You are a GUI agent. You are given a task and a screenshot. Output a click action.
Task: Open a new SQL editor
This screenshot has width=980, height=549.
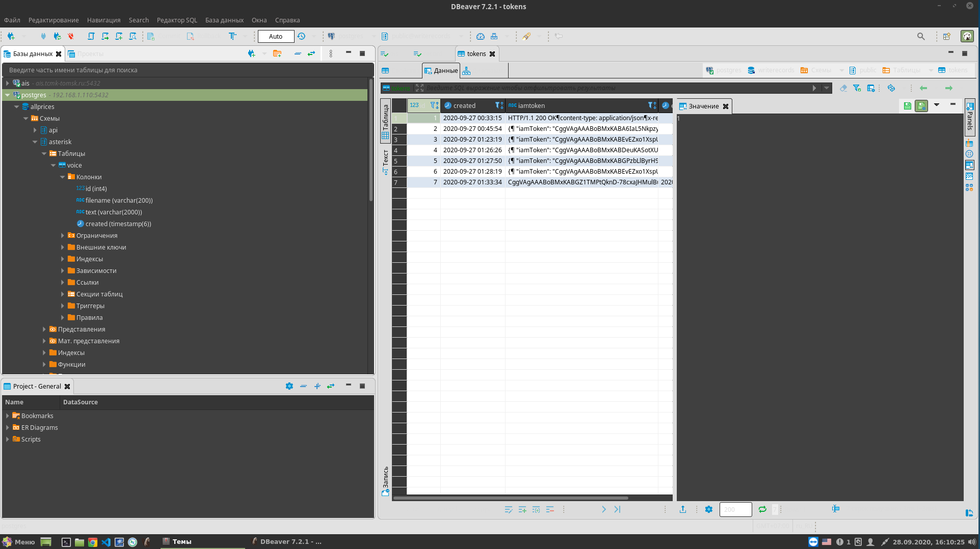[119, 36]
